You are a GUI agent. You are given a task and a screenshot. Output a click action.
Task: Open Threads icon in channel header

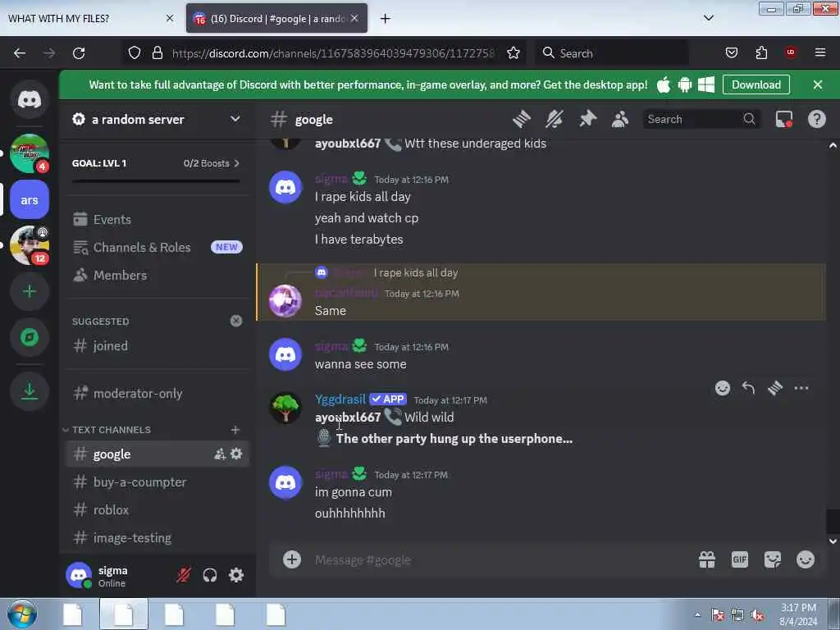click(521, 119)
